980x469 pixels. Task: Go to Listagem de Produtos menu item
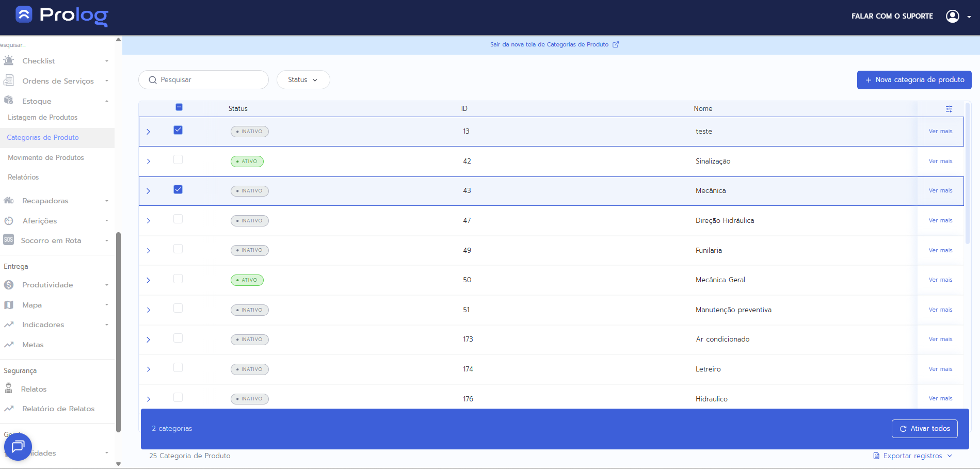pyautogui.click(x=42, y=117)
